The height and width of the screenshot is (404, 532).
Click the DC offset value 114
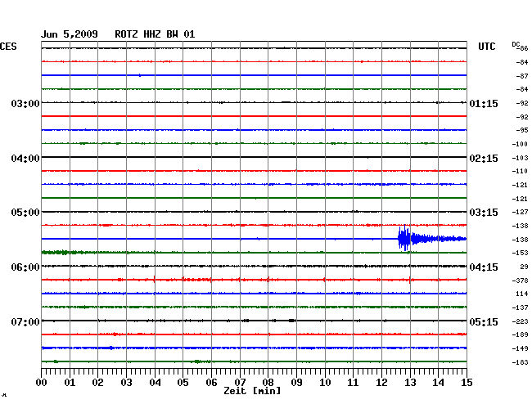(x=522, y=294)
